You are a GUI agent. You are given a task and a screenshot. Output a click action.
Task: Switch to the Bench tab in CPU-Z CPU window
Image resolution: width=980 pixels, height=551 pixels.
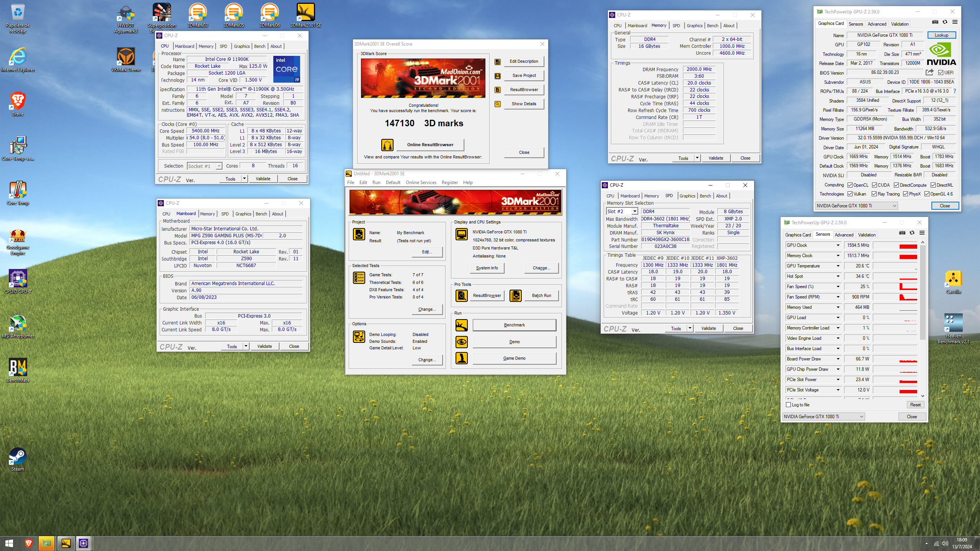click(x=260, y=46)
